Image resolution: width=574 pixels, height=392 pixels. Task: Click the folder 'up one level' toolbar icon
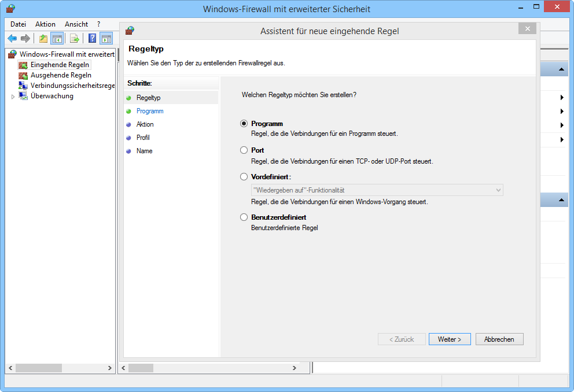tap(43, 38)
